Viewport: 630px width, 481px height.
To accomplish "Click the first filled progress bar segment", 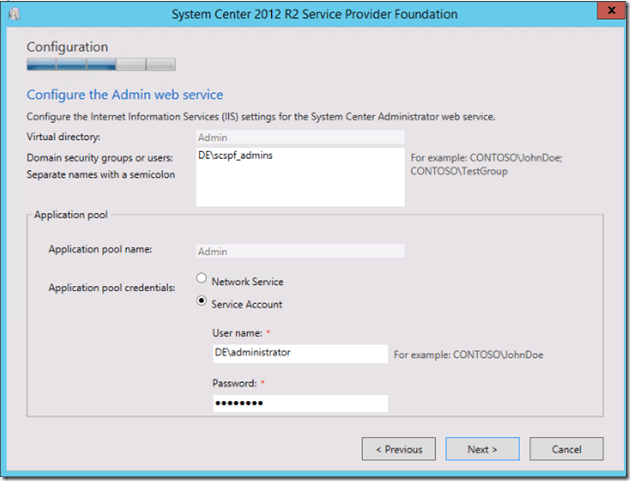I will pos(41,66).
